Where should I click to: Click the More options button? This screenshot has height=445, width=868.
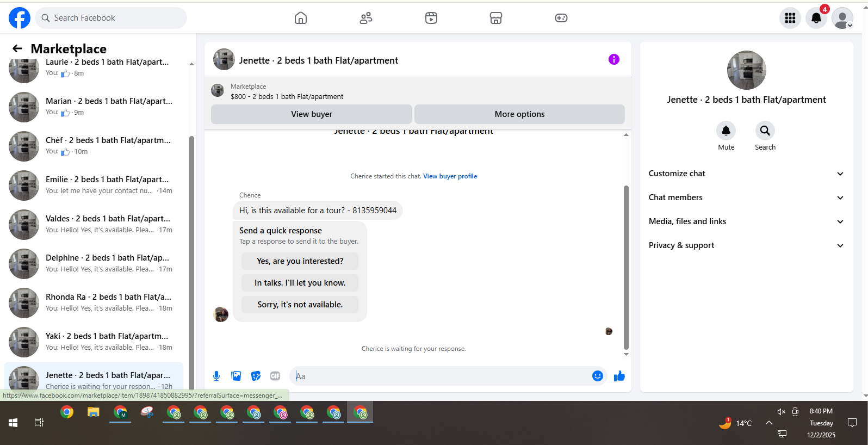(519, 114)
